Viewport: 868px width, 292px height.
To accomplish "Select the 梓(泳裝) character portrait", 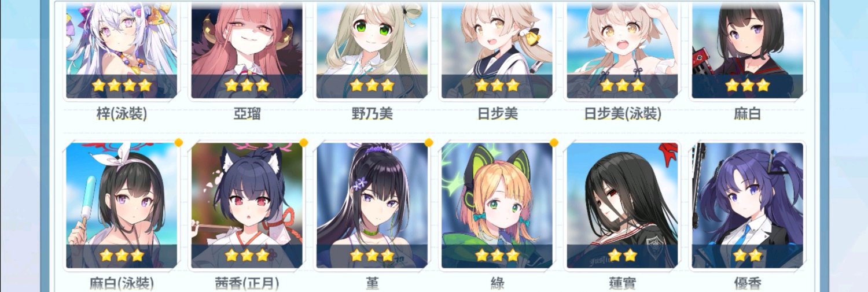I will click(122, 51).
